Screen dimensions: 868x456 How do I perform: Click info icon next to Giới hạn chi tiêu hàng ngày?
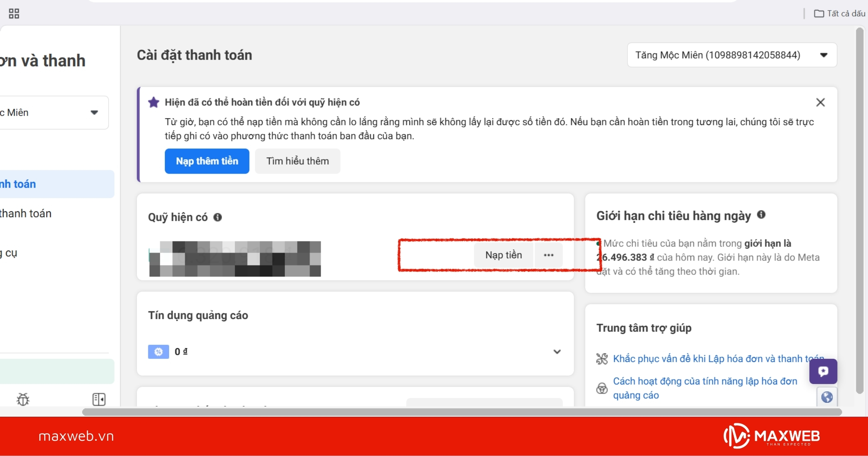pyautogui.click(x=761, y=215)
